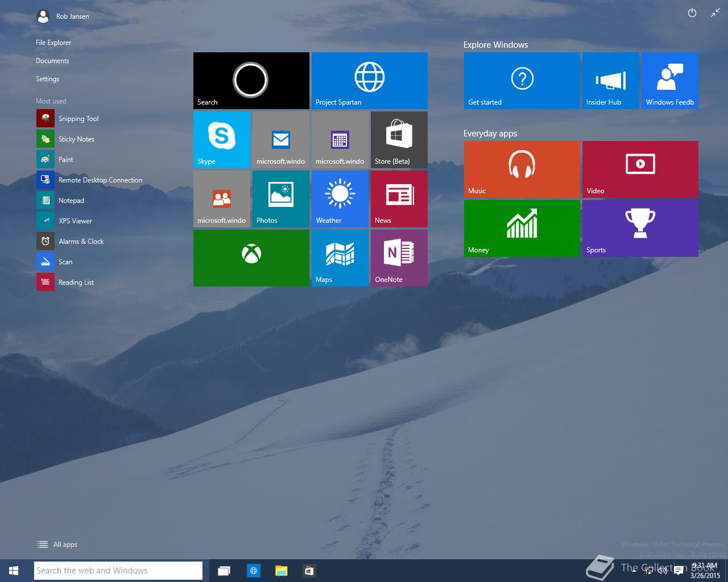Open the Scan app
728x582 pixels.
55,262
